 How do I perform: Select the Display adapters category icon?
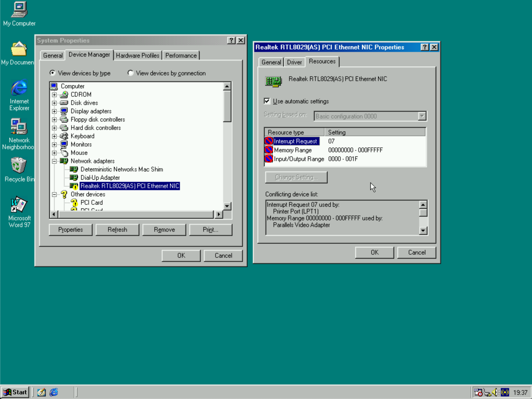point(64,111)
